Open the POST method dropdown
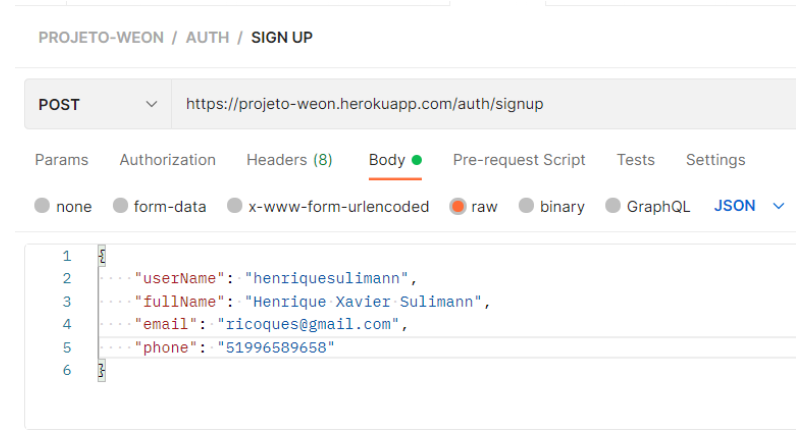This screenshot has height=433, width=805. [98, 104]
